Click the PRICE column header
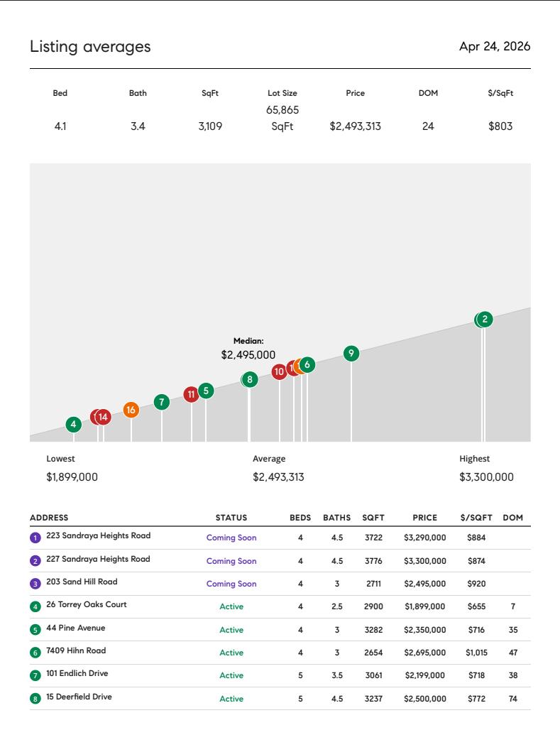 [x=424, y=518]
